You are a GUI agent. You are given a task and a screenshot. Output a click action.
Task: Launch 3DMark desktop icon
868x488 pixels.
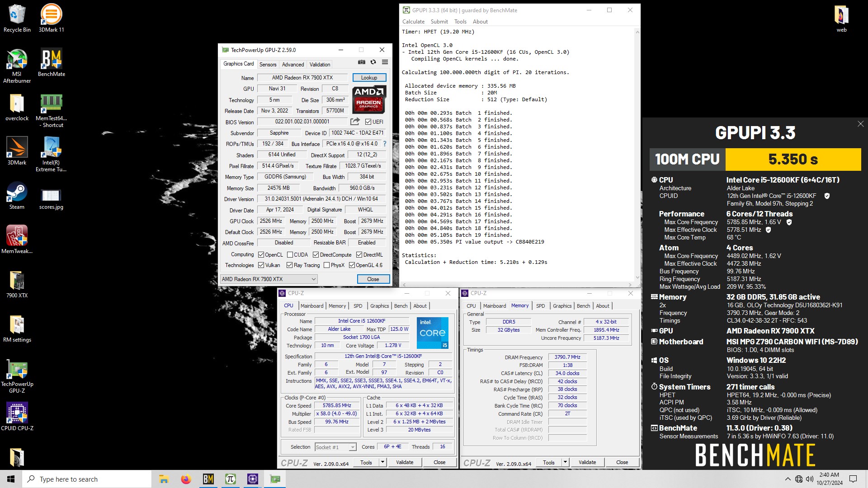(x=17, y=151)
